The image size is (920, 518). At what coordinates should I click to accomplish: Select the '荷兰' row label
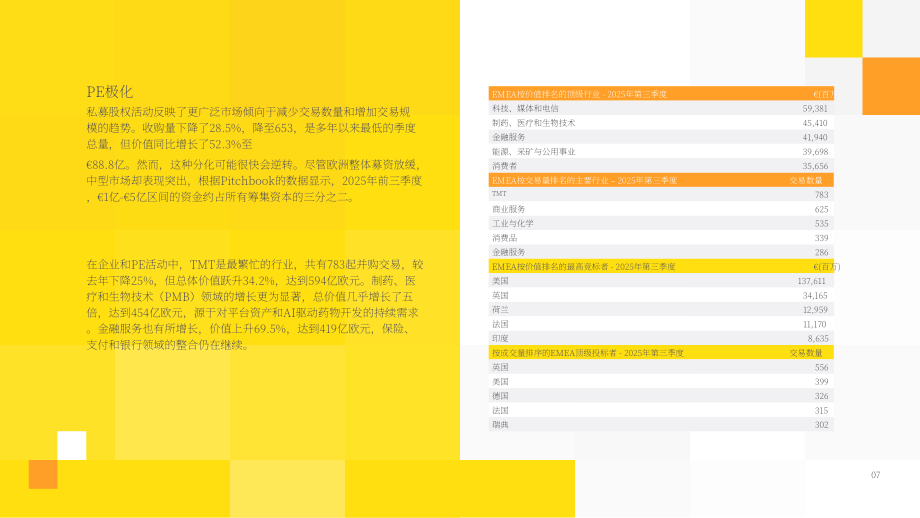tap(500, 310)
